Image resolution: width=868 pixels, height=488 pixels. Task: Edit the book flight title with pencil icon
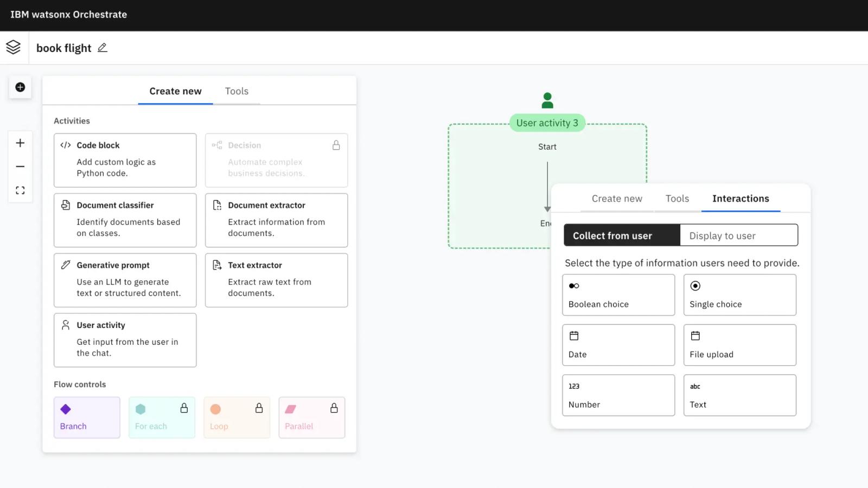click(x=103, y=48)
